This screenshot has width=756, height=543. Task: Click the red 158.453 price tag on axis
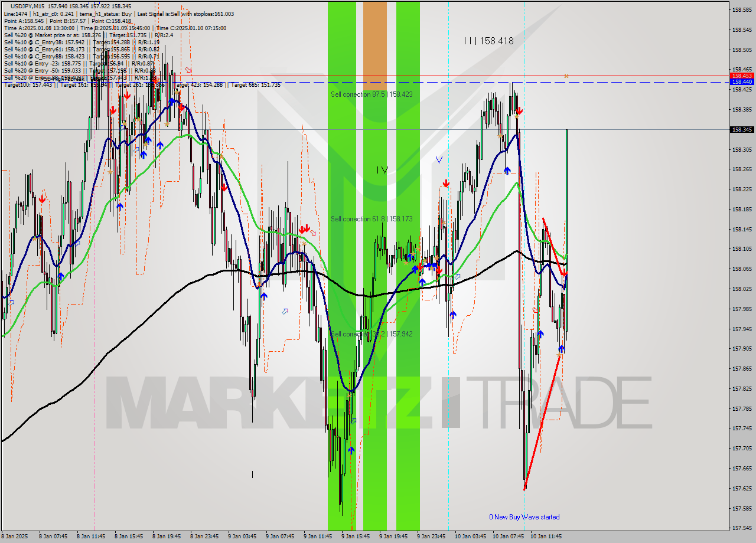coord(742,76)
